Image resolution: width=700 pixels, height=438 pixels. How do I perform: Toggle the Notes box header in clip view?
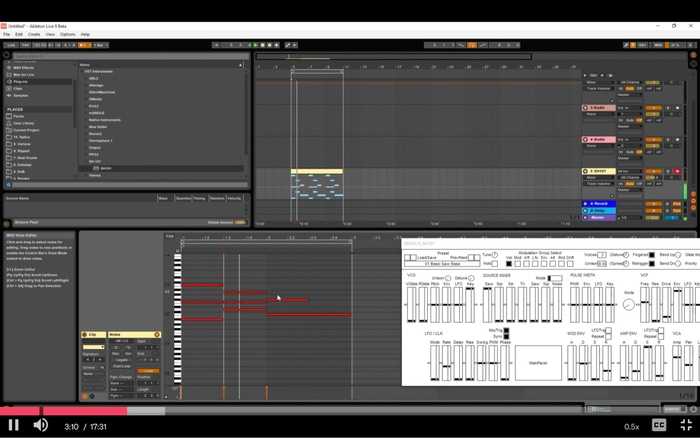tap(134, 334)
